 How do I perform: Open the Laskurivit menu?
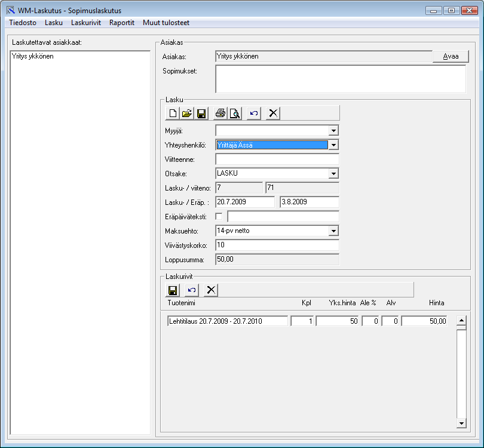[x=86, y=23]
